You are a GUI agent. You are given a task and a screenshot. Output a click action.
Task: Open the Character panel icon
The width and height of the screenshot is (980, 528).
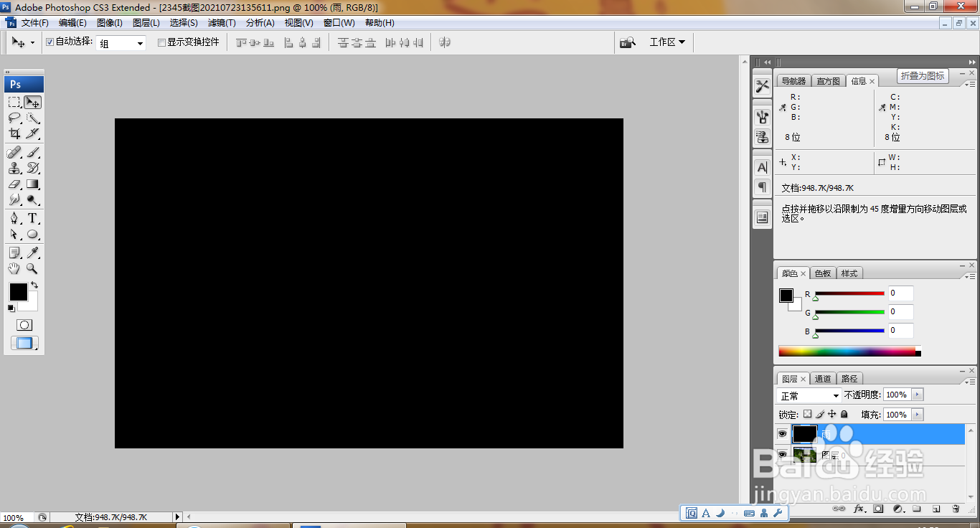[x=762, y=167]
